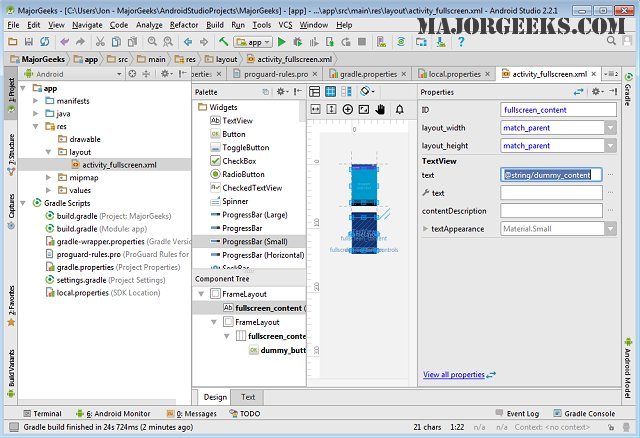This screenshot has height=438, width=640.
Task: Show design and blueprint views together
Action: click(346, 91)
